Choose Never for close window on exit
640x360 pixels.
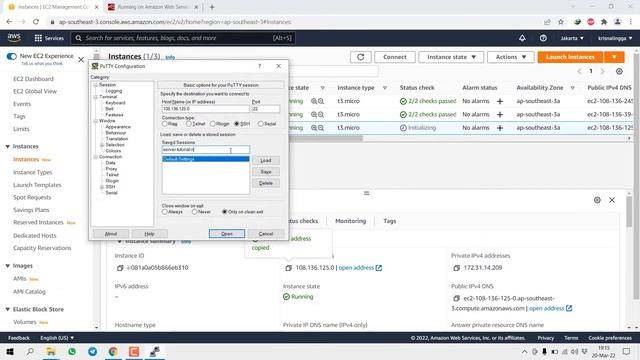click(x=195, y=212)
